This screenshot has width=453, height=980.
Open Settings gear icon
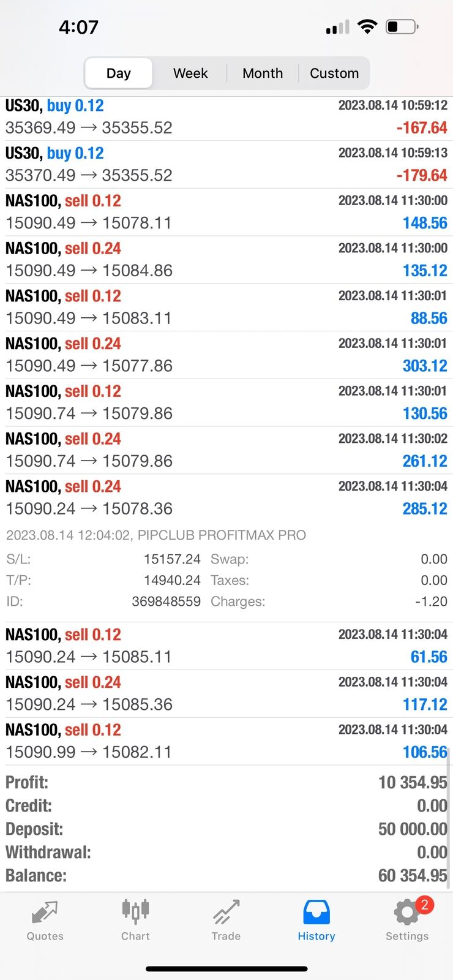click(x=406, y=913)
